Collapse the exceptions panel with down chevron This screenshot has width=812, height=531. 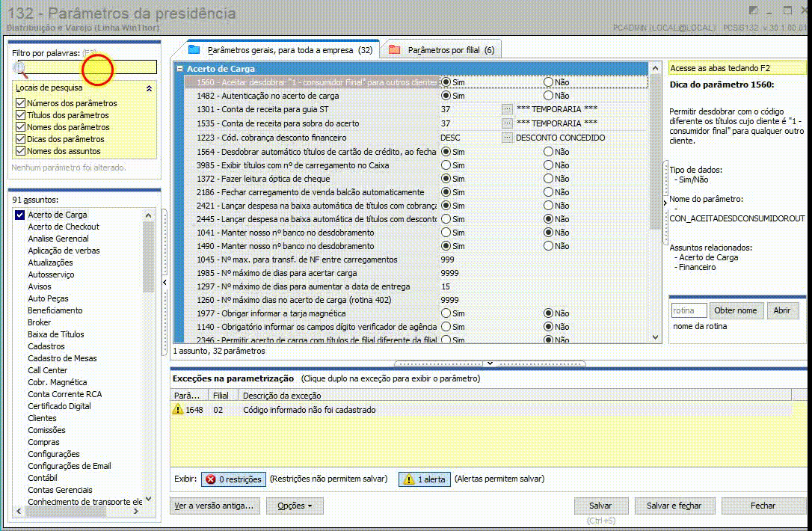click(490, 363)
